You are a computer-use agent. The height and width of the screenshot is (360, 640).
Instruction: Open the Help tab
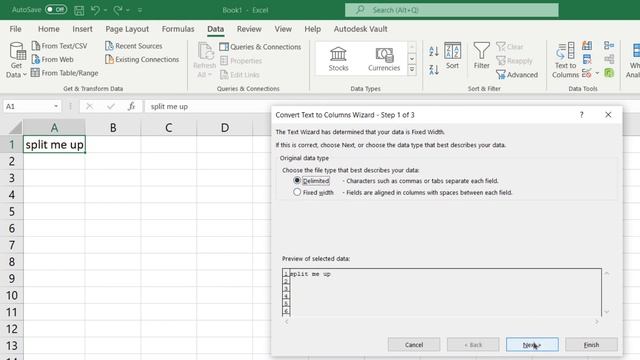click(x=312, y=29)
